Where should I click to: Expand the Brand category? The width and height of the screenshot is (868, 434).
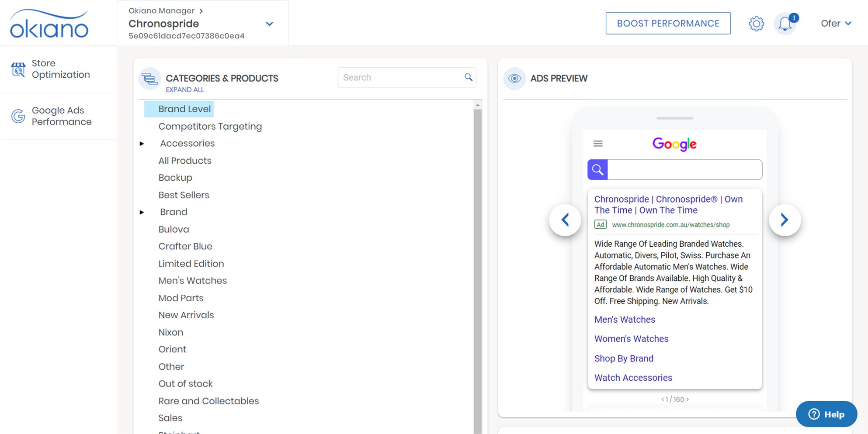pos(142,212)
